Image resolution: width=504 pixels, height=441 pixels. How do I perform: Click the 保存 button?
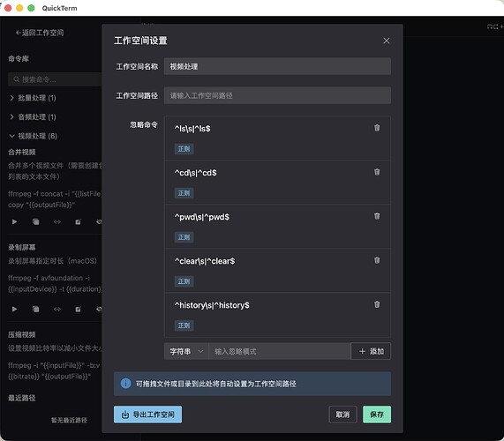(x=377, y=415)
